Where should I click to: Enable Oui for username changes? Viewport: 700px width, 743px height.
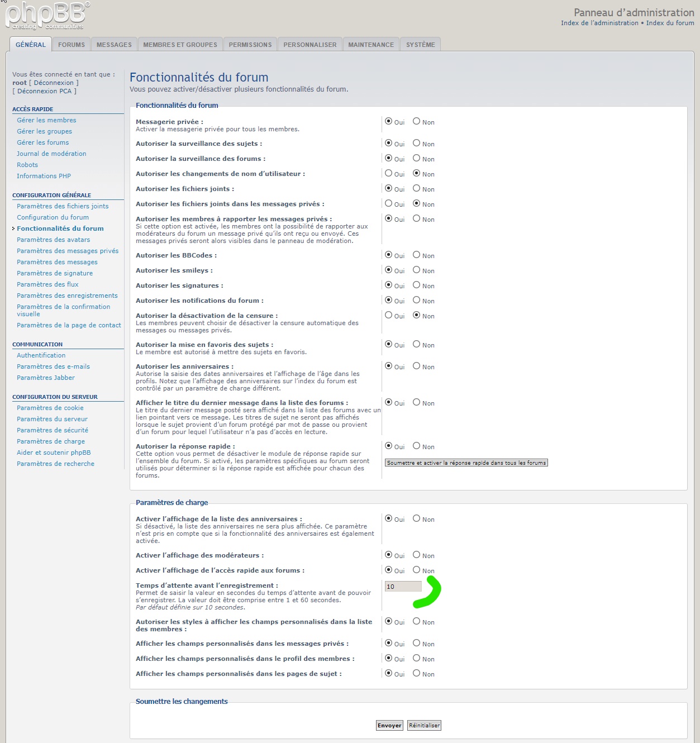(388, 173)
